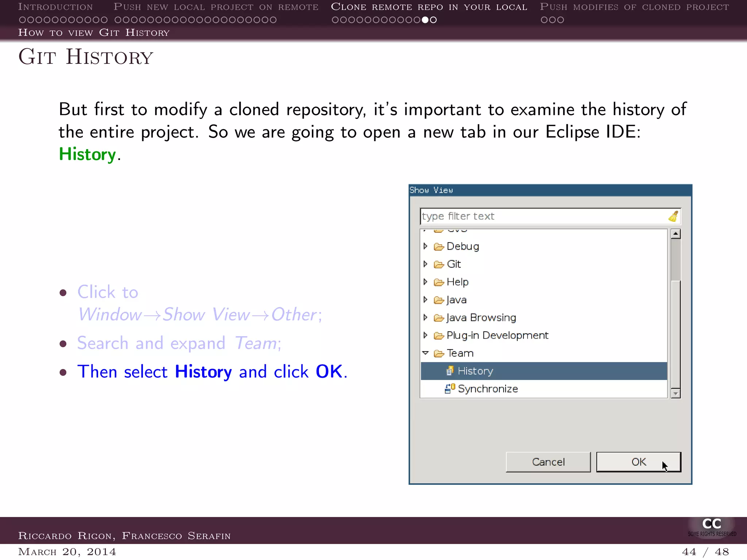Click the filled slide progress dot
Viewport: 747px width, 560px height.
(425, 20)
